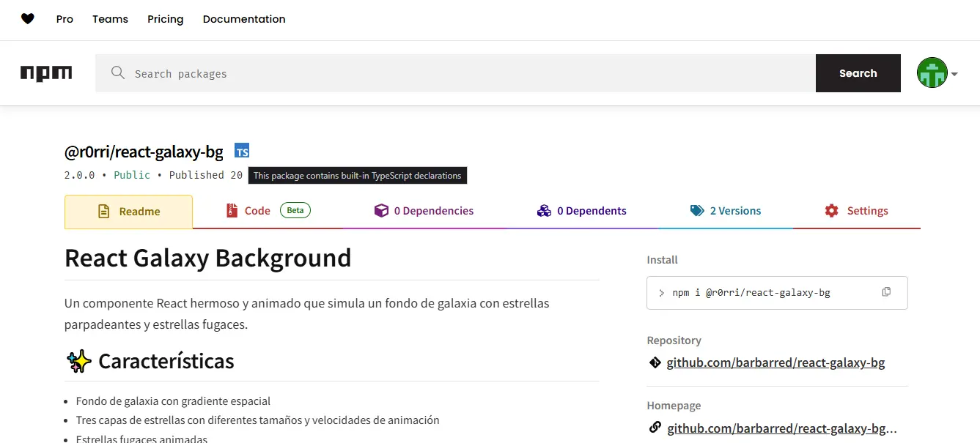View the 0 Dependents tab
The image size is (980, 443).
(582, 211)
